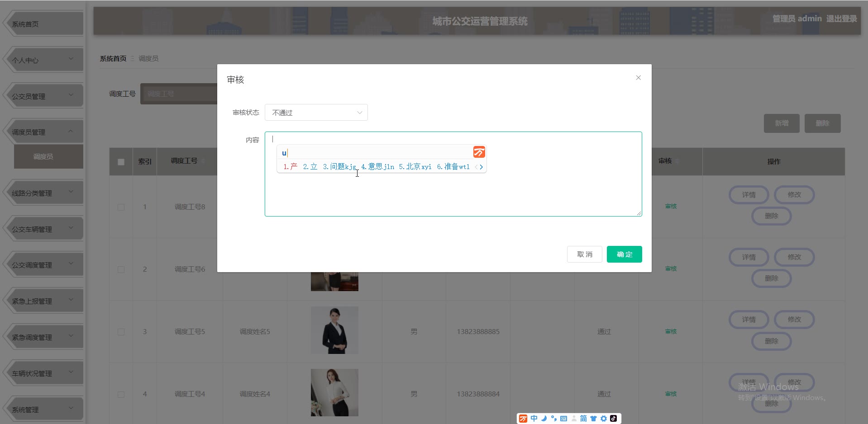Delete row 调度工号8 with its 删除 button
The height and width of the screenshot is (424, 868).
(772, 216)
